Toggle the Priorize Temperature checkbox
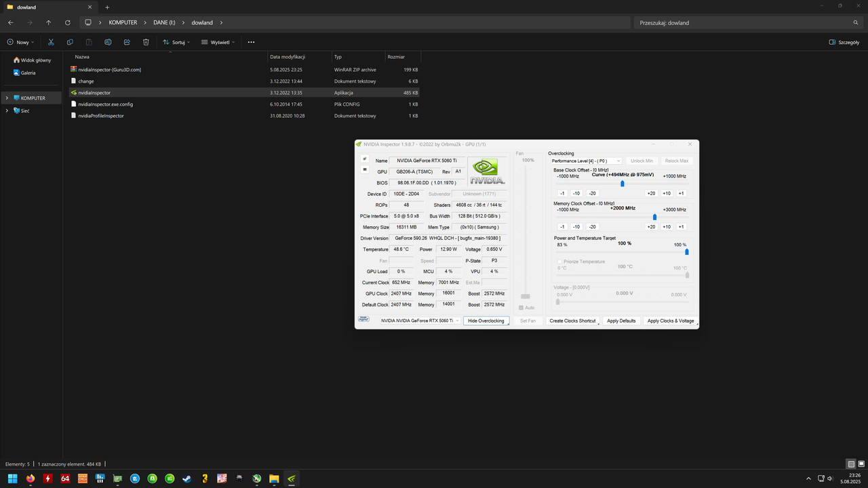 pos(560,262)
